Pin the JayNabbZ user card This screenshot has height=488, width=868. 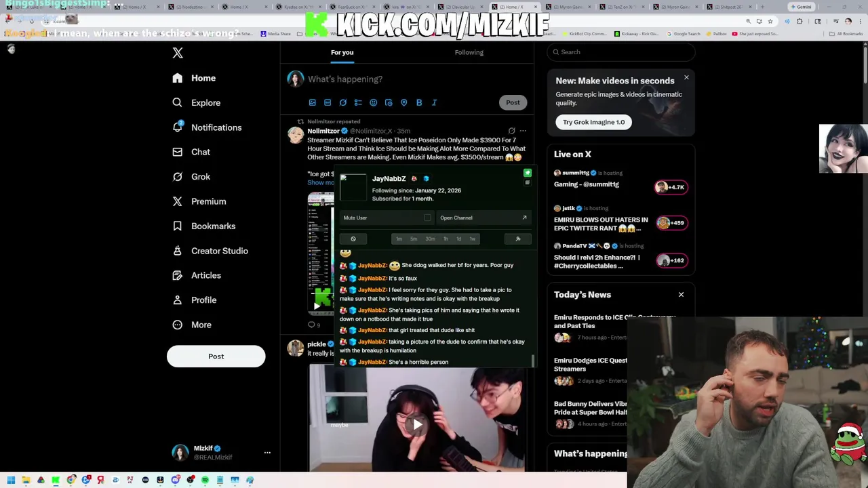[x=528, y=173]
